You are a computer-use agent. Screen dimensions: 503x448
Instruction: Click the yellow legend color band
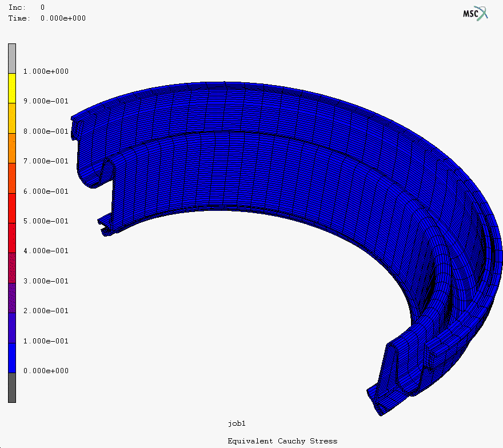12,88
